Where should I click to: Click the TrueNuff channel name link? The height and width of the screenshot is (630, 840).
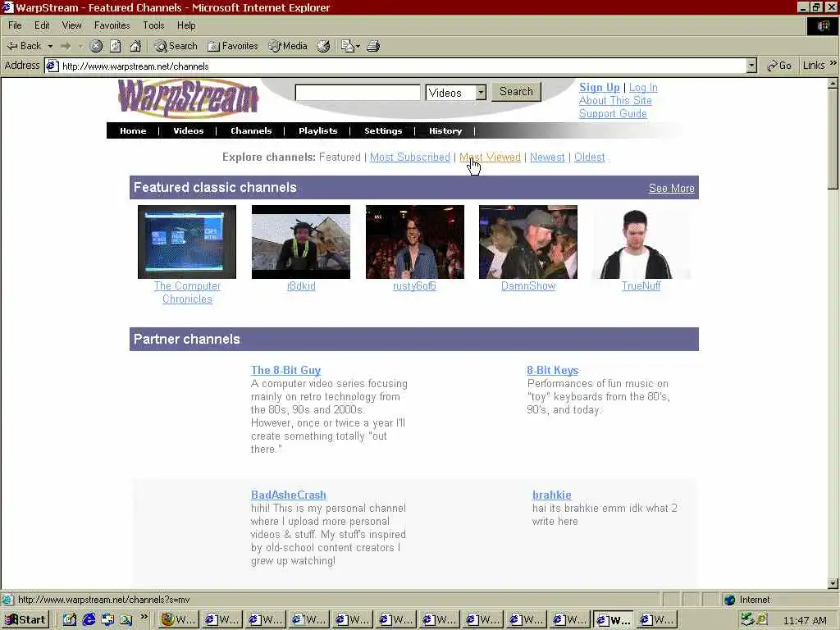click(641, 286)
